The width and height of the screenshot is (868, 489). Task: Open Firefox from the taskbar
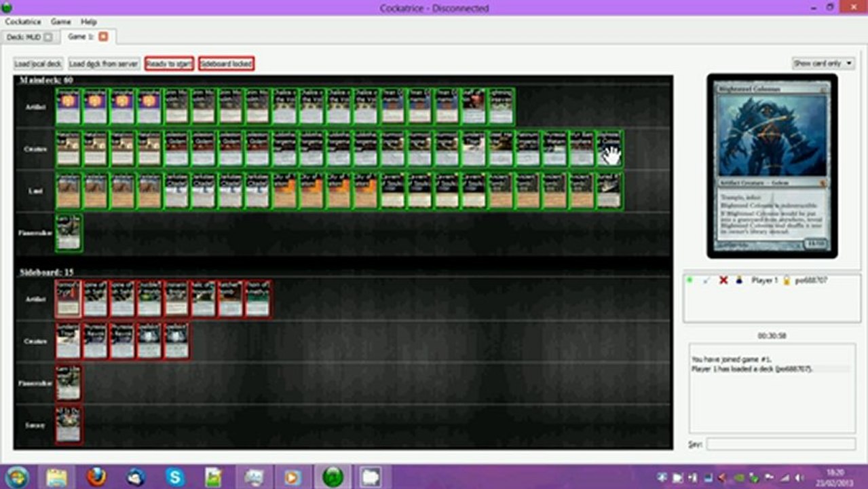96,477
